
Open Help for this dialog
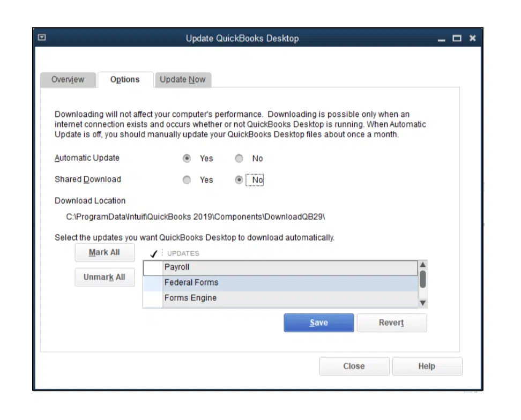427,366
